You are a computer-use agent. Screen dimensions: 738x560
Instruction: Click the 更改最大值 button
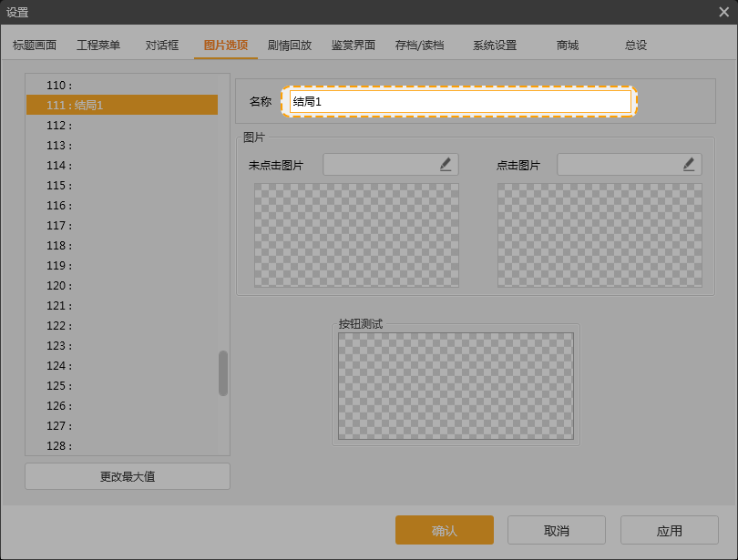point(127,475)
